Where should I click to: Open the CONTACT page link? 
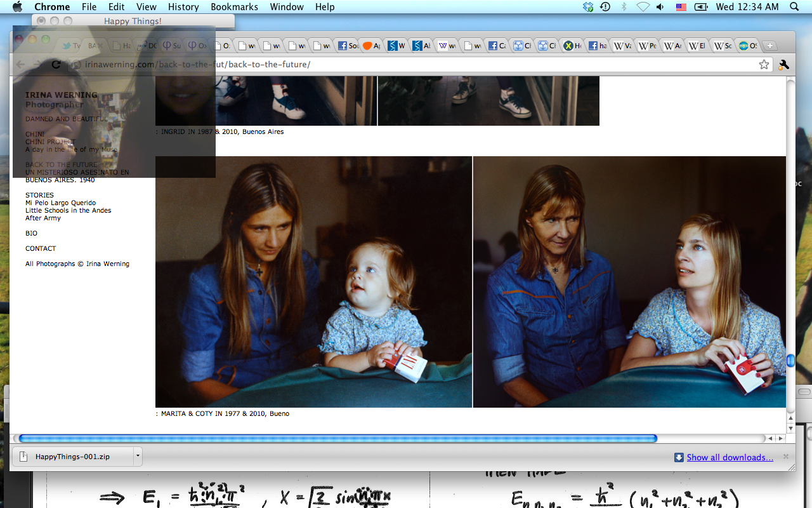(41, 249)
